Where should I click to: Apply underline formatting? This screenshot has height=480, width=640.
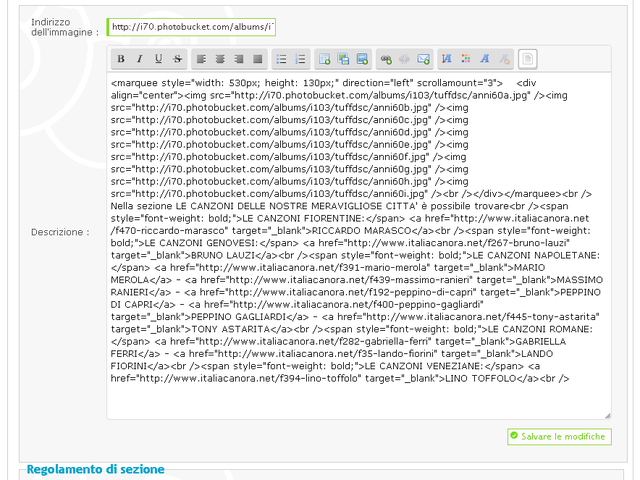(158, 59)
